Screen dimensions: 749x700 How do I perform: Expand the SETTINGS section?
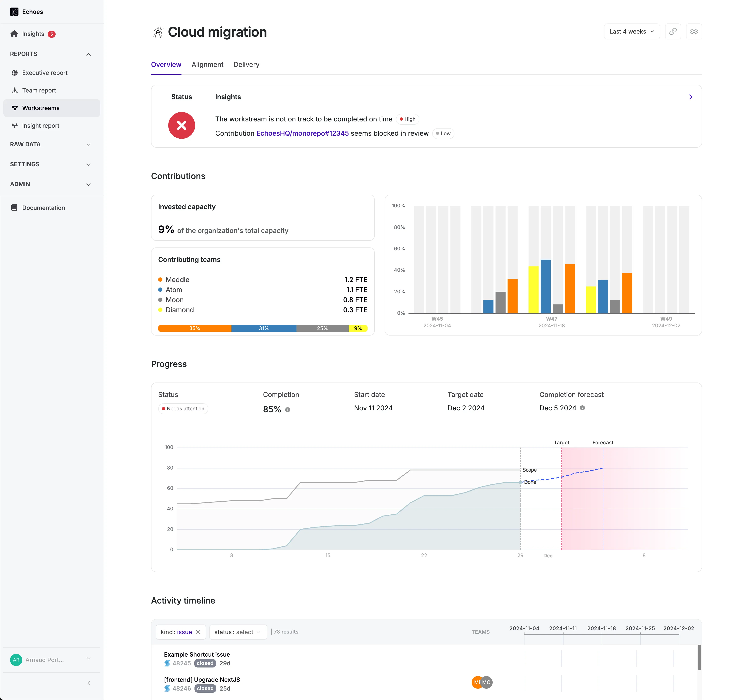pos(89,165)
